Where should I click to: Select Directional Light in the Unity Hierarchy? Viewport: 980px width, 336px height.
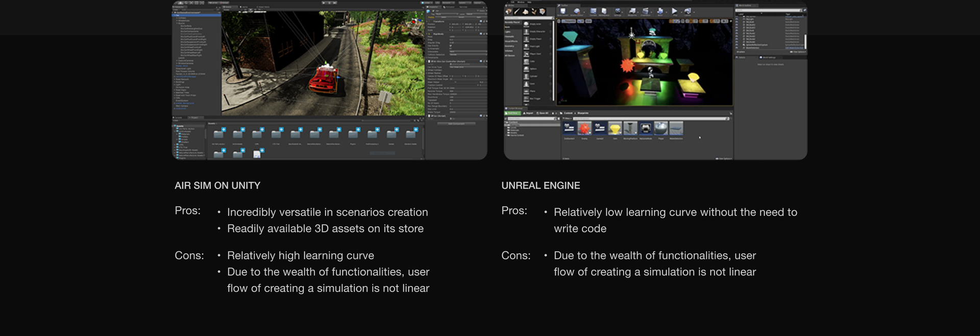point(184,68)
